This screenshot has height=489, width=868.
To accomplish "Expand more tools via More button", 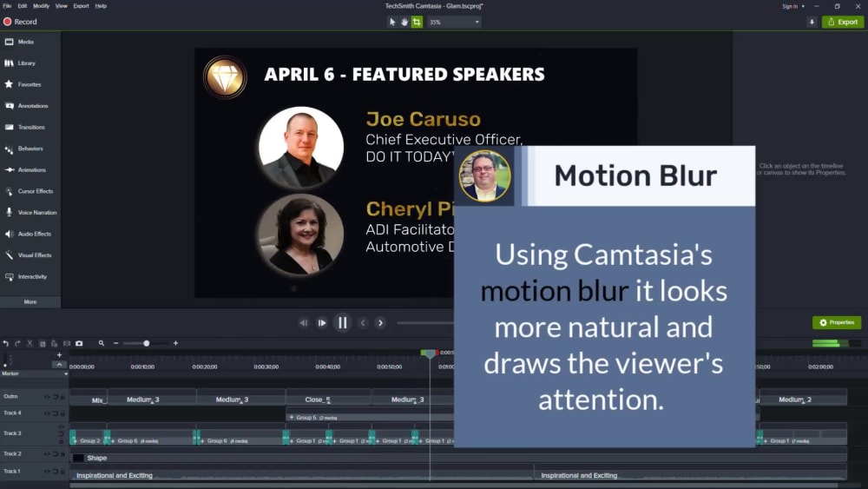I will click(30, 301).
